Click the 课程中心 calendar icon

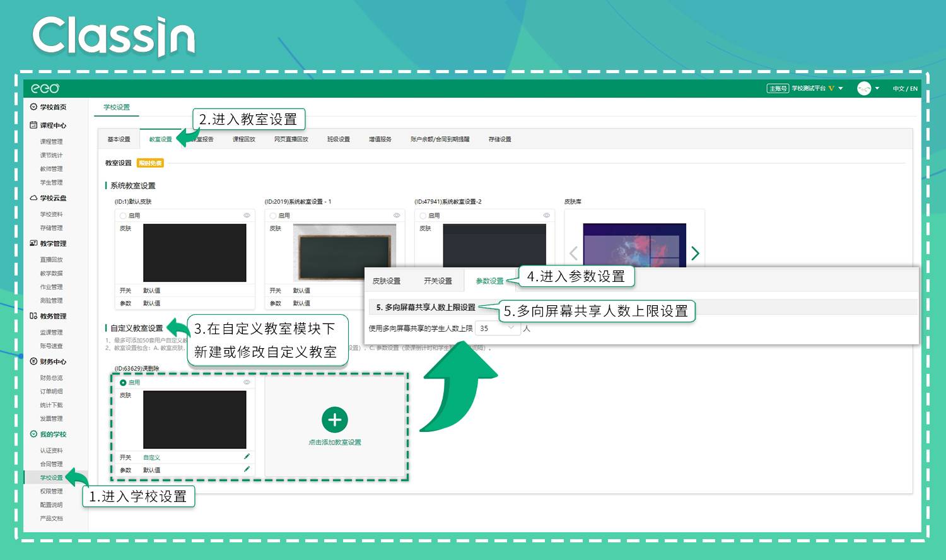tap(33, 125)
